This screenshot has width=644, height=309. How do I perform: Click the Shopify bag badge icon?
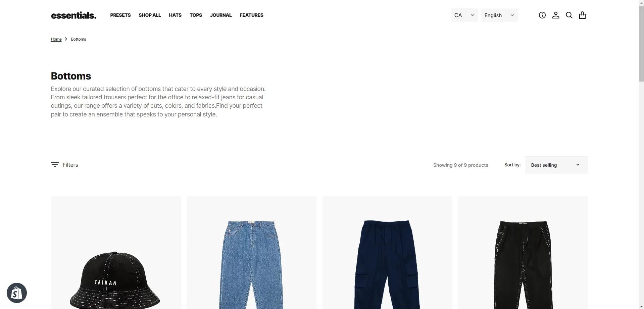[17, 293]
